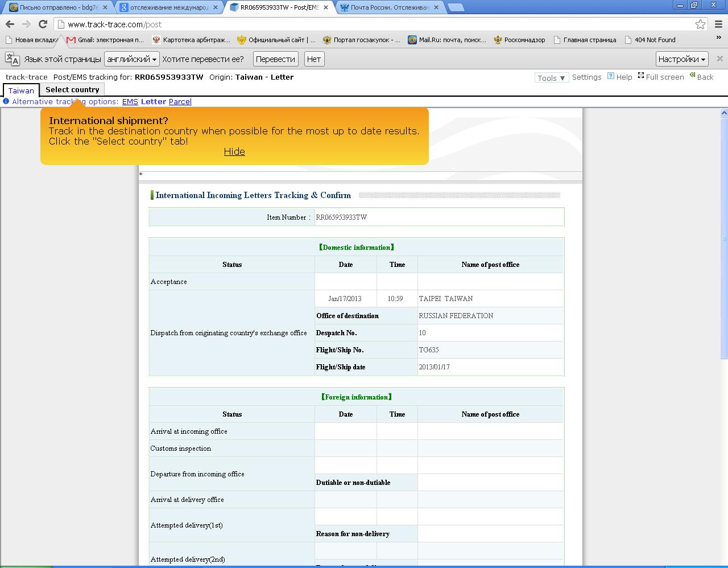
Task: Click the Нет button to decline translation
Action: [x=313, y=59]
